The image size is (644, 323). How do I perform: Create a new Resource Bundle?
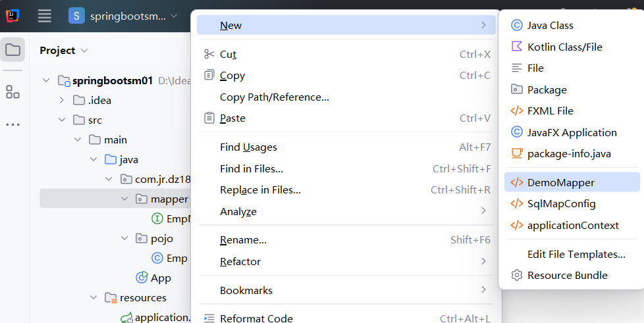[x=572, y=276]
